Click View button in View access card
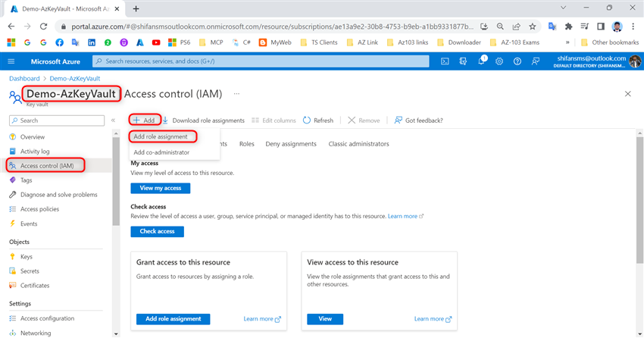The width and height of the screenshot is (644, 338). [x=325, y=319]
